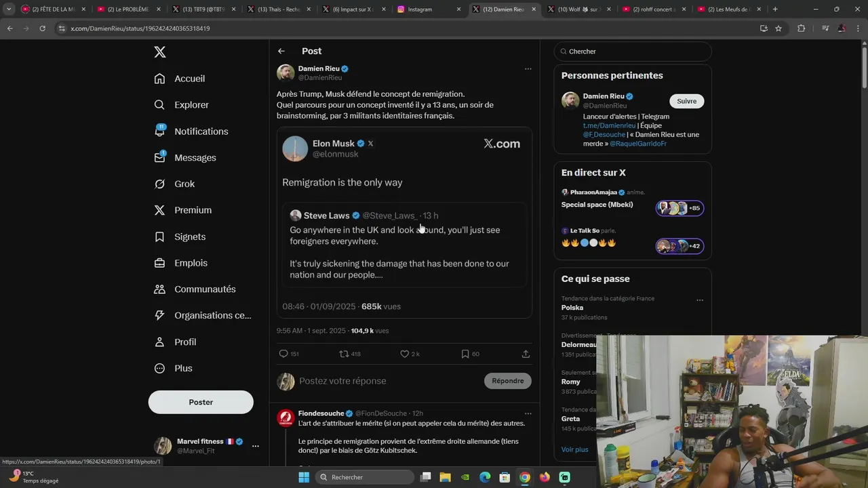Viewport: 868px width, 488px height.
Task: Open Accueil home in sidebar
Action: pyautogui.click(x=180, y=79)
